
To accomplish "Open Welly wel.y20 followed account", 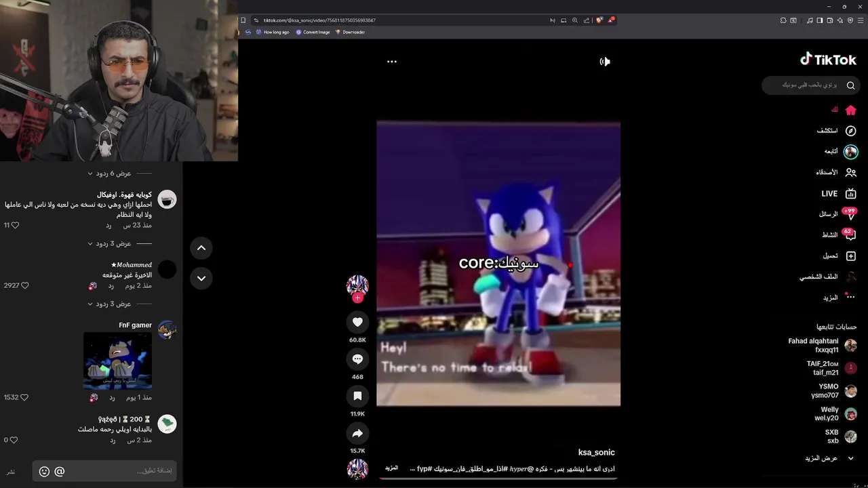I will coord(835,414).
